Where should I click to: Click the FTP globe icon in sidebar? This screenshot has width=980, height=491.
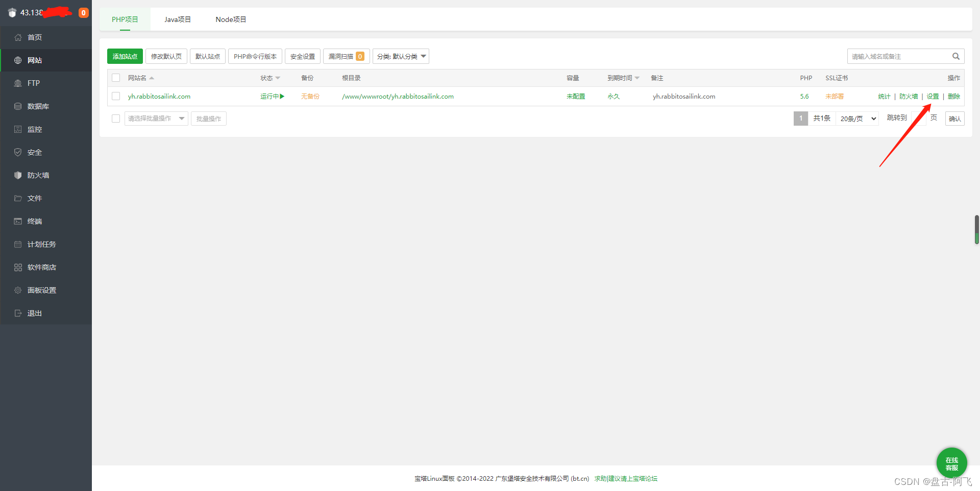click(18, 83)
